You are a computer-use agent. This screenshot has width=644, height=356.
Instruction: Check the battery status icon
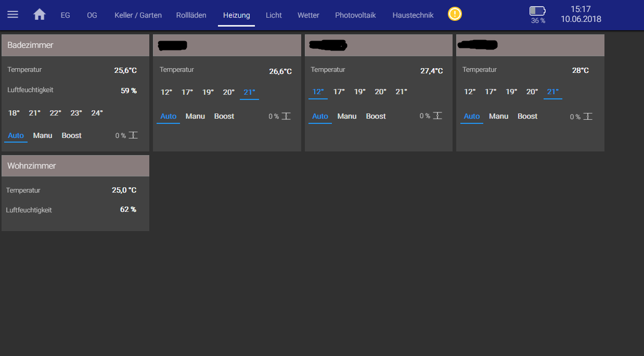(x=537, y=10)
